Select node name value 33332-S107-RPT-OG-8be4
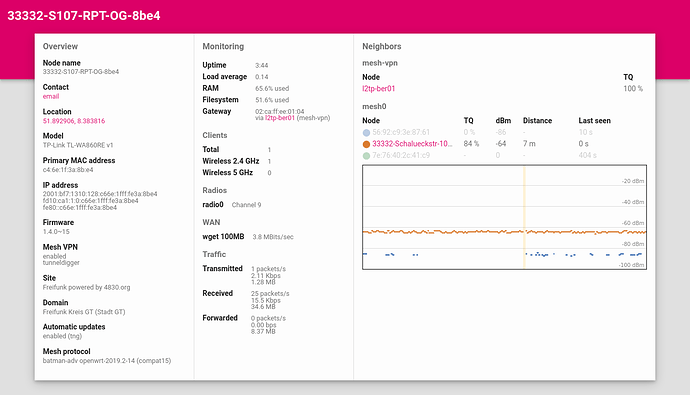Screen dimensions: 690x395 [x=81, y=72]
